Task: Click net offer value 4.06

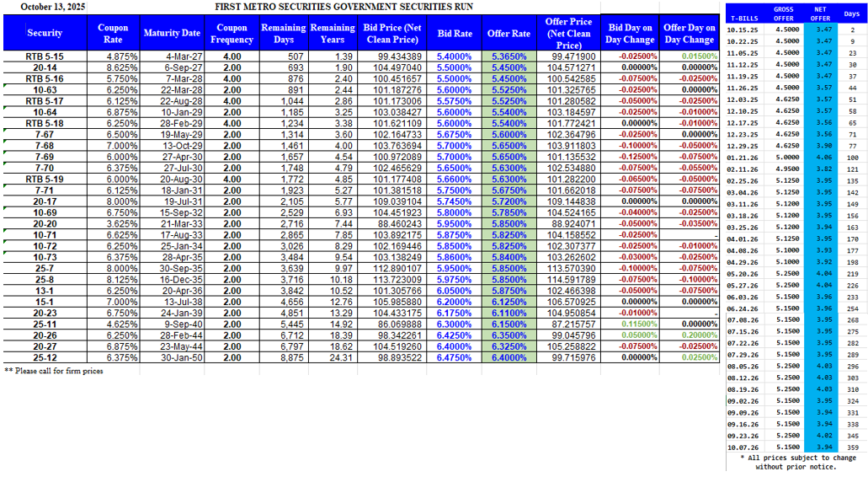Action: point(823,158)
